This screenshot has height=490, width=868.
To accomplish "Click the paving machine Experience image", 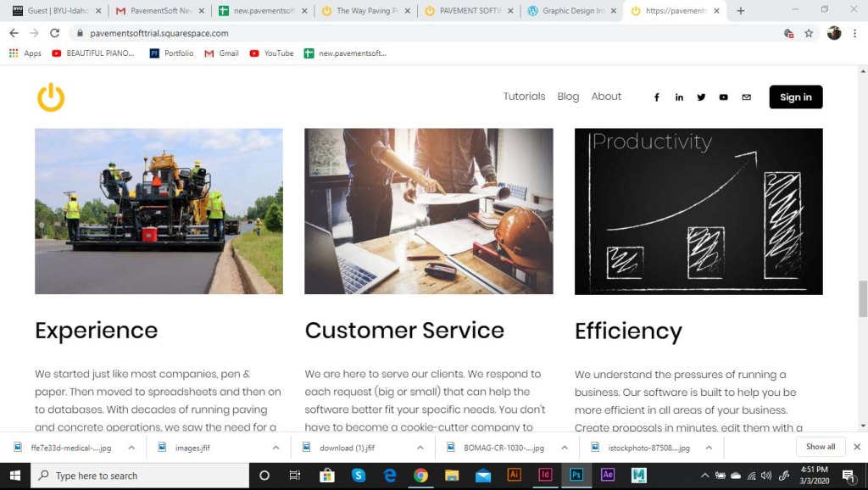I will 159,211.
